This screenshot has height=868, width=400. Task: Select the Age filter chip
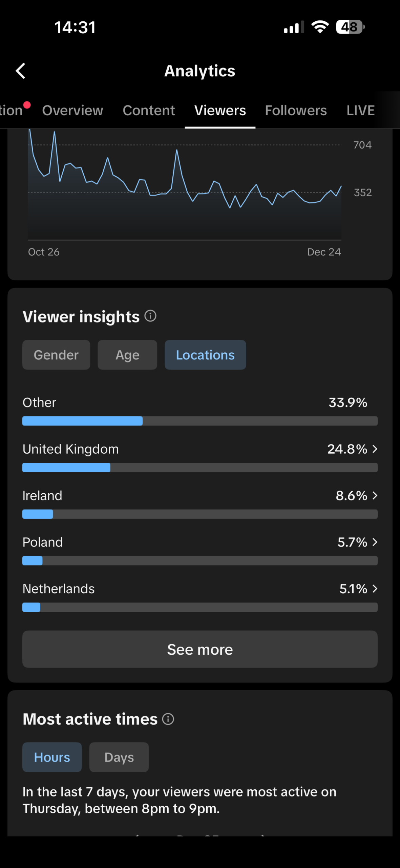127,355
